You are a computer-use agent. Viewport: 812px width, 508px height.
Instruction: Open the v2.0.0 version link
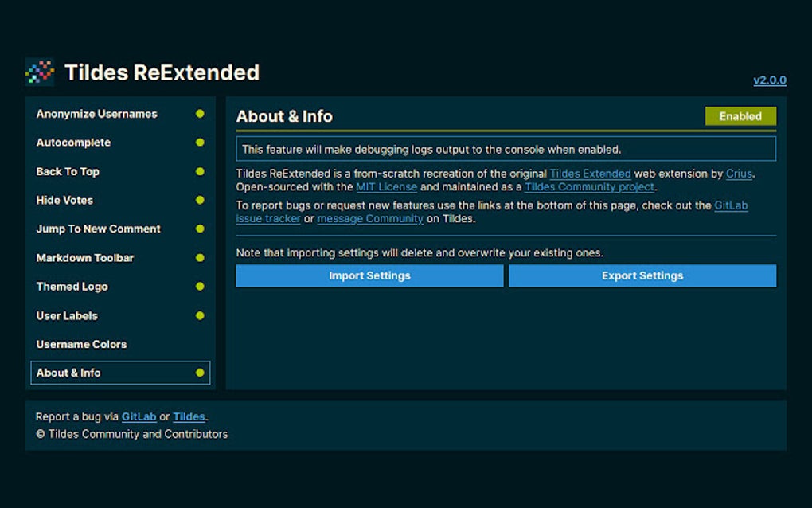[769, 80]
